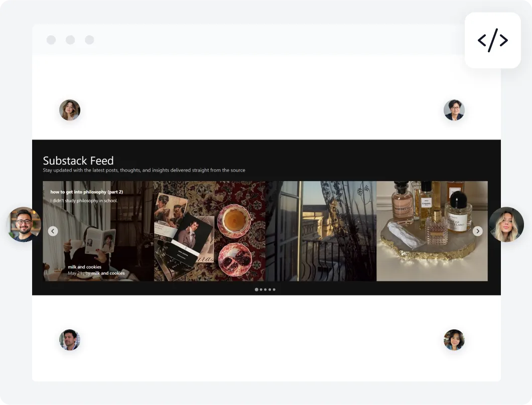Click the Substack Feed heading
This screenshot has width=532, height=405.
click(78, 160)
